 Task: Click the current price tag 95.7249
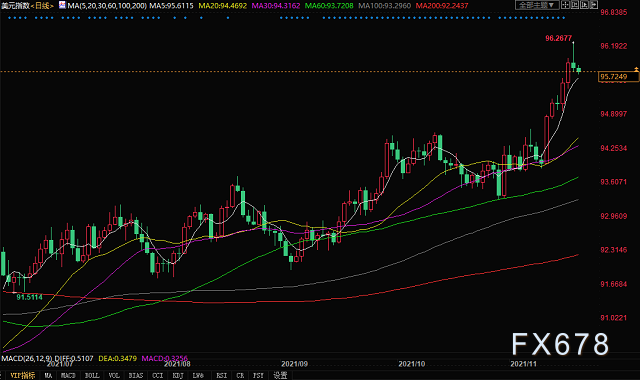(x=618, y=77)
